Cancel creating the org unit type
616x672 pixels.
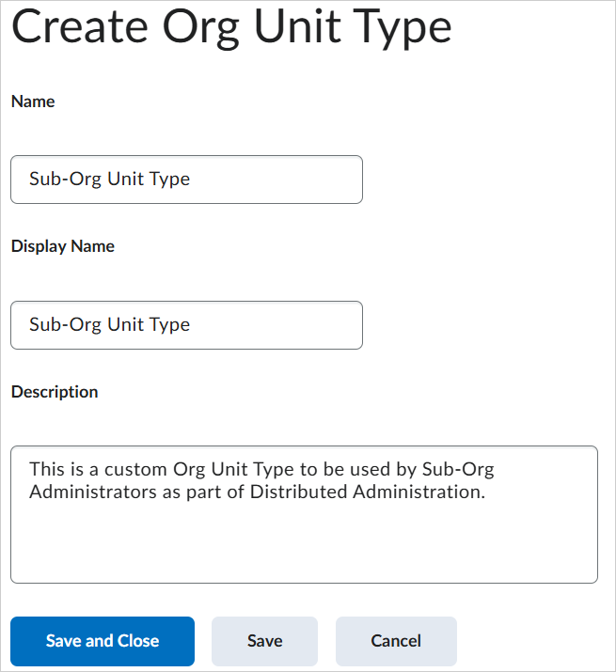[396, 641]
